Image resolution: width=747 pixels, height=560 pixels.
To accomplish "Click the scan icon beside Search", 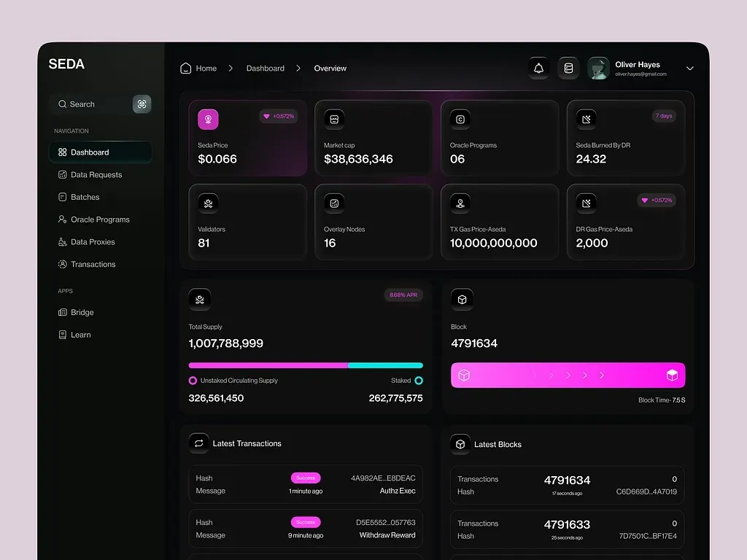I will (x=142, y=104).
